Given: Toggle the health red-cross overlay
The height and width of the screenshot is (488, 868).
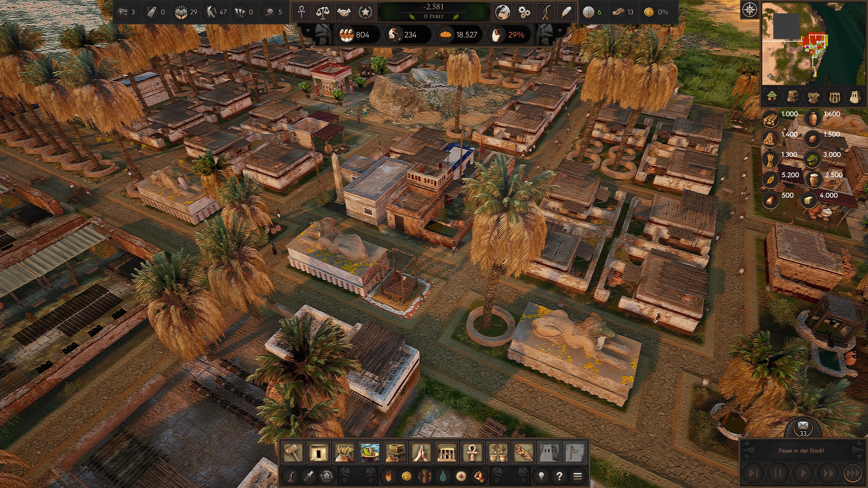Looking at the screenshot, I should (x=461, y=476).
